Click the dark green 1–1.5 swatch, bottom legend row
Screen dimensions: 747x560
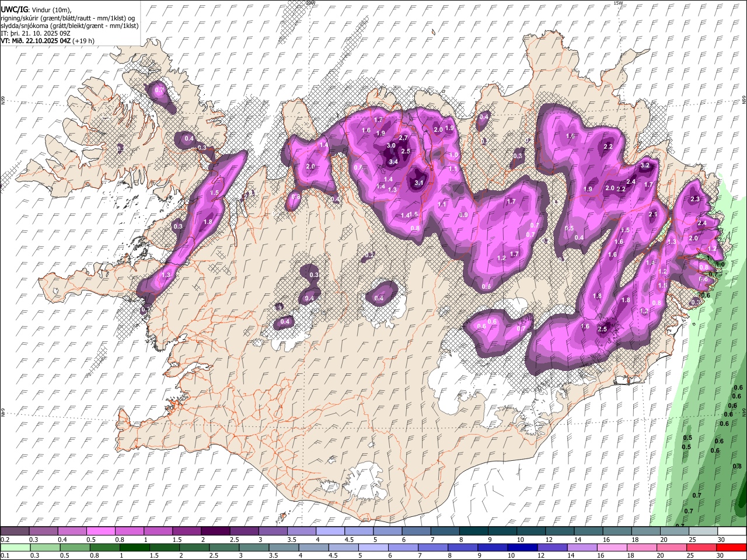135,547
